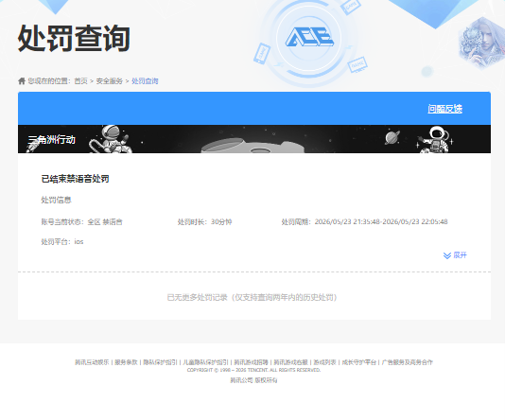Click 腾讯公司 版权所有 footer text

[x=253, y=380]
